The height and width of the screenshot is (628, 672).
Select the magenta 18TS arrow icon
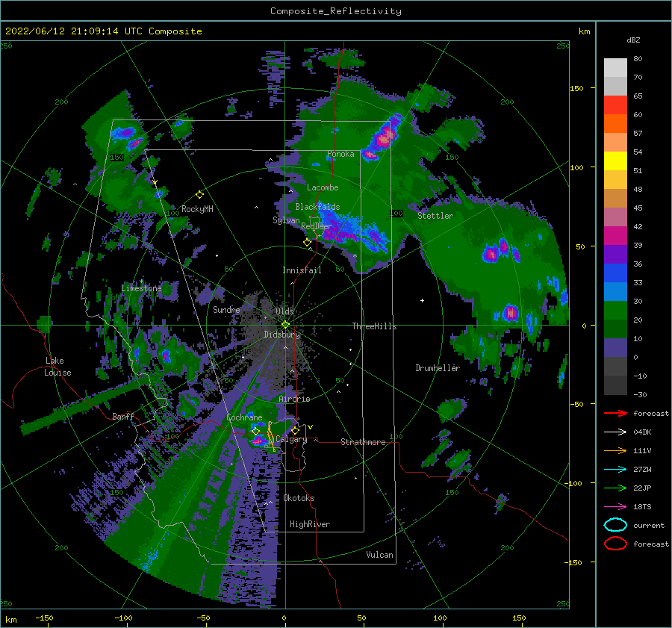615,507
